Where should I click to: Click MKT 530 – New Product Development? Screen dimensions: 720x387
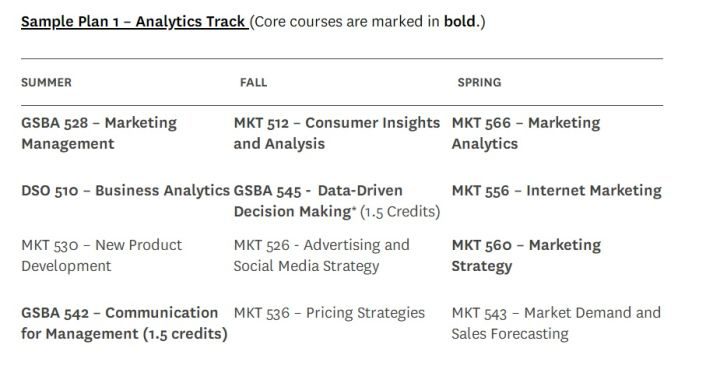(101, 255)
